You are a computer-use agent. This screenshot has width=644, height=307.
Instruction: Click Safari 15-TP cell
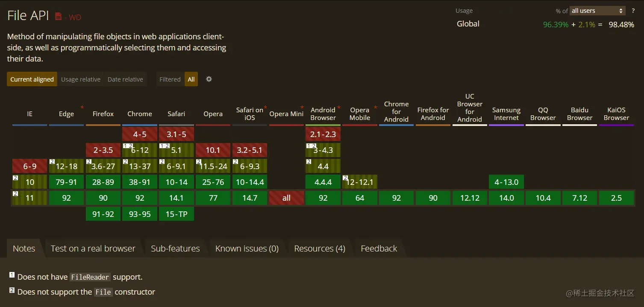pyautogui.click(x=176, y=214)
